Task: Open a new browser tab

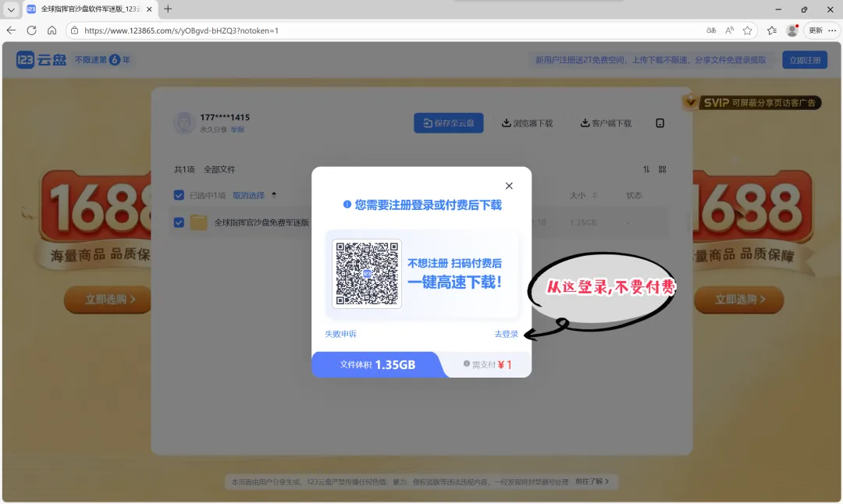Action: pyautogui.click(x=168, y=9)
